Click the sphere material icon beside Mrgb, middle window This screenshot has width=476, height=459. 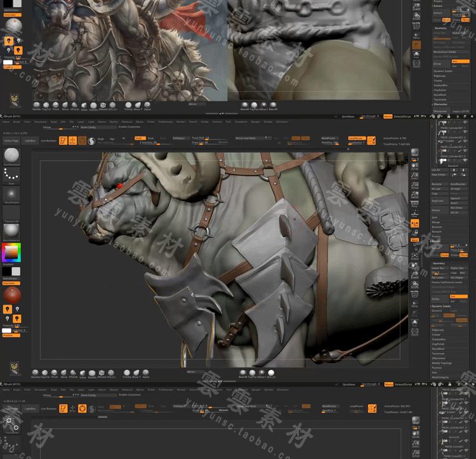(91, 141)
